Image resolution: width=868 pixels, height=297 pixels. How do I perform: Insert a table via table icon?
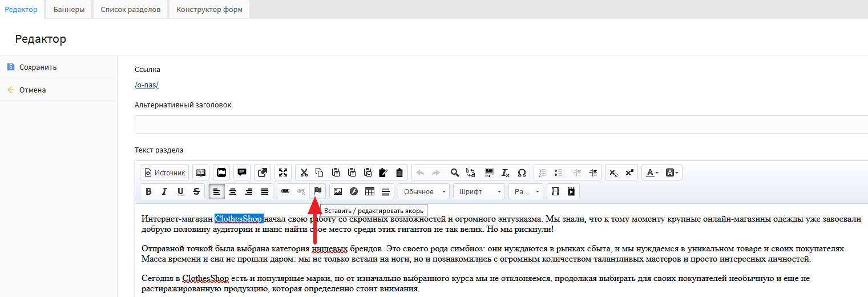tap(370, 191)
